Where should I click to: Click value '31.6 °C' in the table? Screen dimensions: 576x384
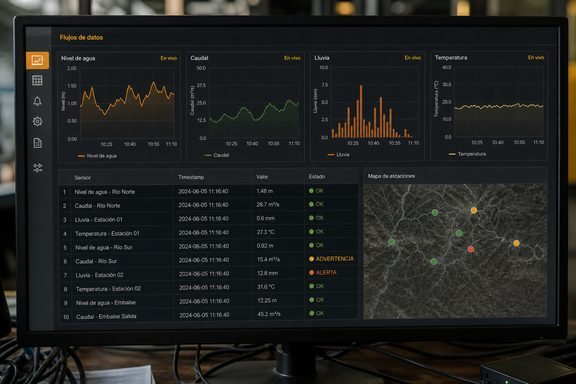(x=266, y=287)
